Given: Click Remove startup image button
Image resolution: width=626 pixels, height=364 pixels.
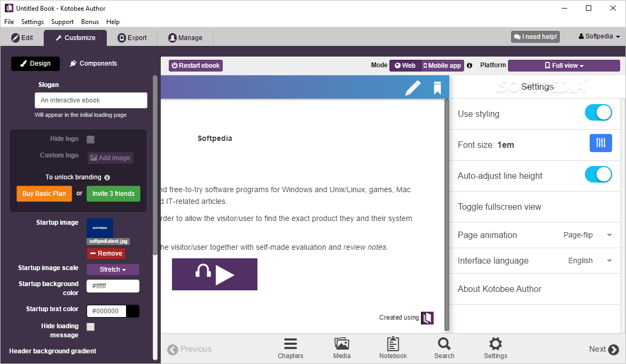Looking at the screenshot, I should (106, 254).
